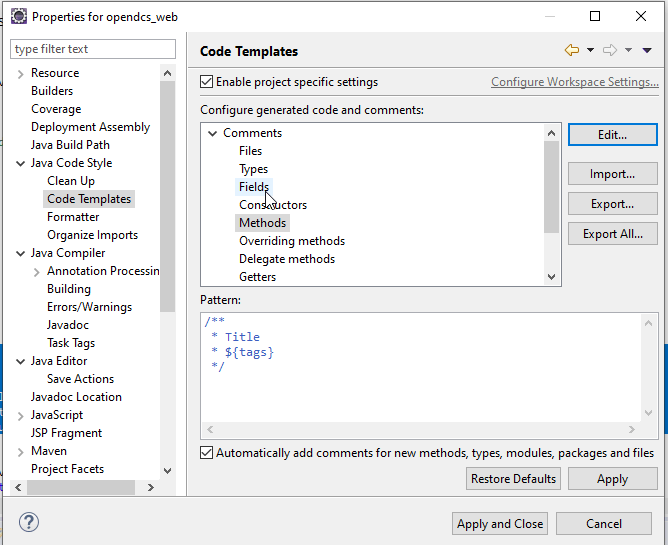The image size is (668, 545).
Task: Expand the Resource tree node
Action: click(x=20, y=74)
